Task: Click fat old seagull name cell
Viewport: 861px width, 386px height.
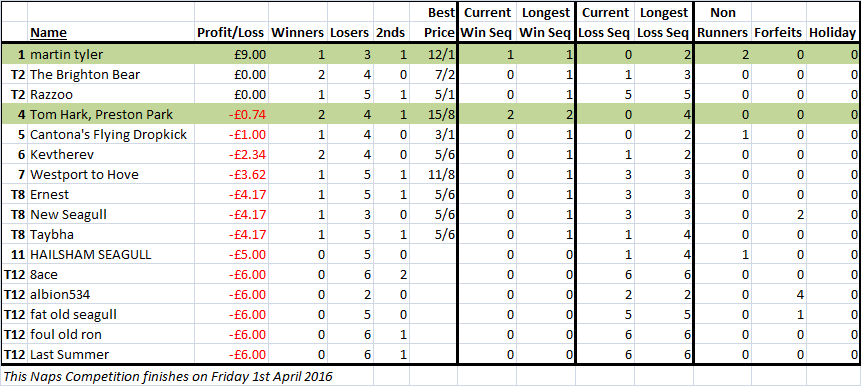Action: coord(111,315)
